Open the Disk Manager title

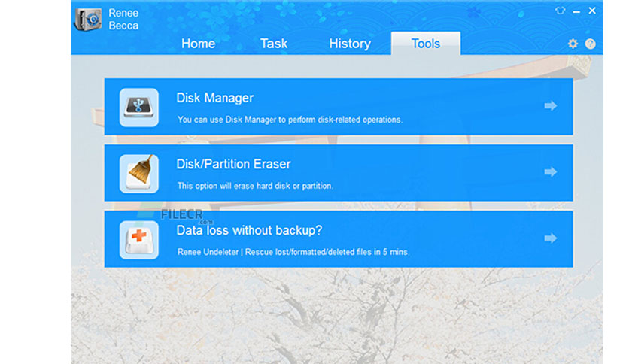tap(215, 98)
